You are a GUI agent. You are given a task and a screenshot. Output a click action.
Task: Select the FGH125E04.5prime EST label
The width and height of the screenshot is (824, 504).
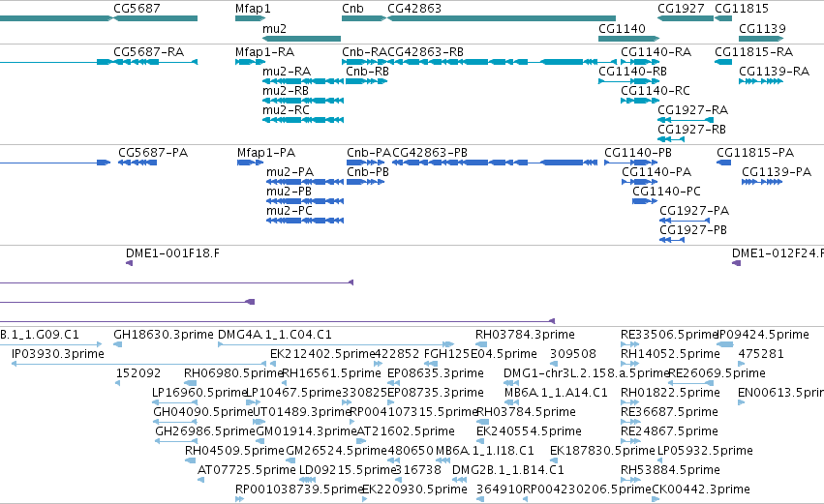point(480,354)
